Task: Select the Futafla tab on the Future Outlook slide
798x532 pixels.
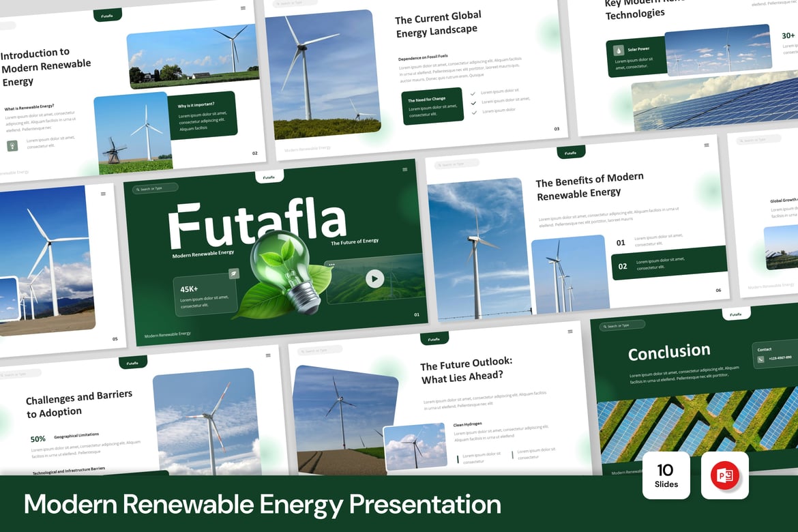Action: 434,338
